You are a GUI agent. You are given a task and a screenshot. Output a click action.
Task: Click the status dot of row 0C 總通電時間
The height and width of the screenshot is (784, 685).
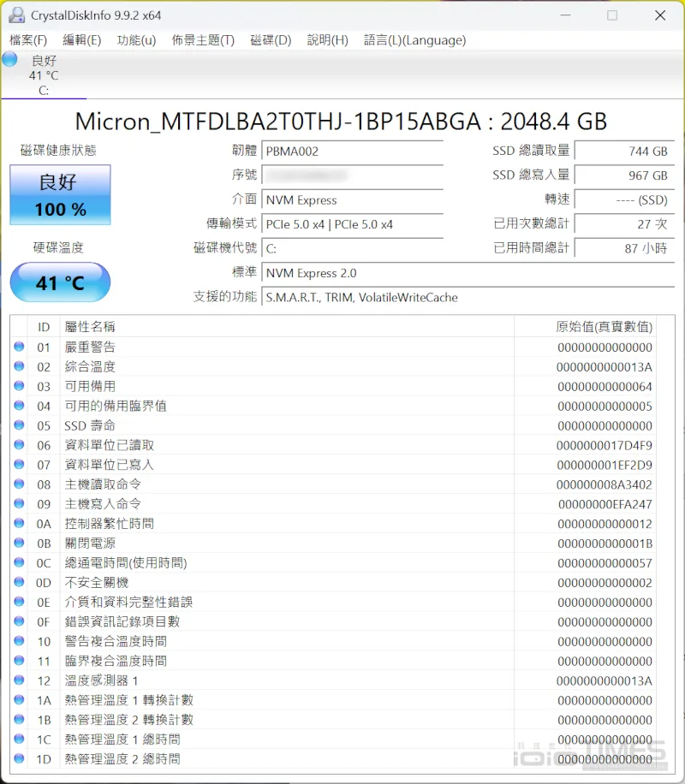[x=19, y=562]
